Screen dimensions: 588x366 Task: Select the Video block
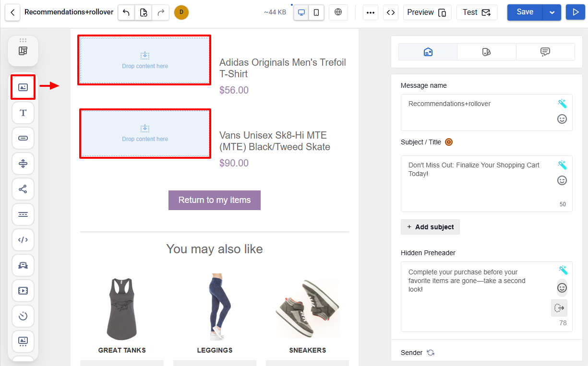23,291
